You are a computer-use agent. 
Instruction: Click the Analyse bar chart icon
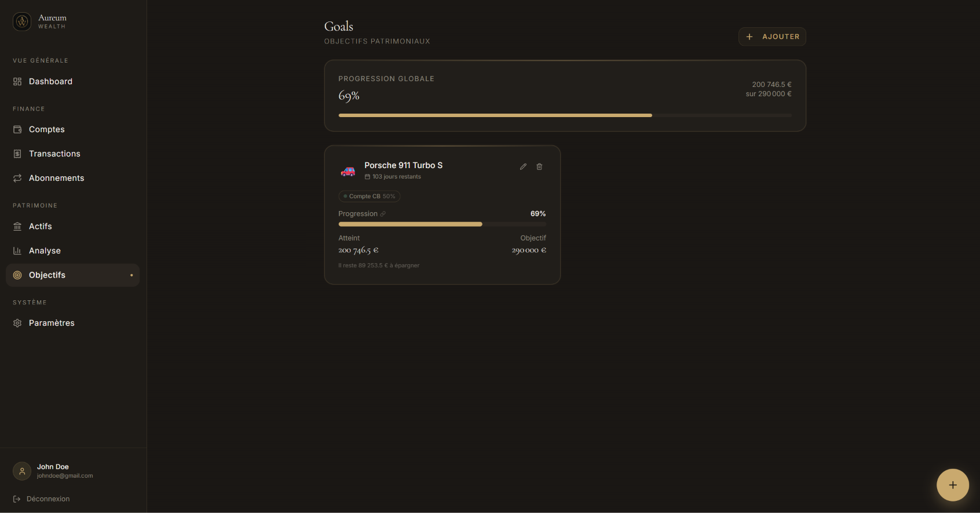[17, 250]
